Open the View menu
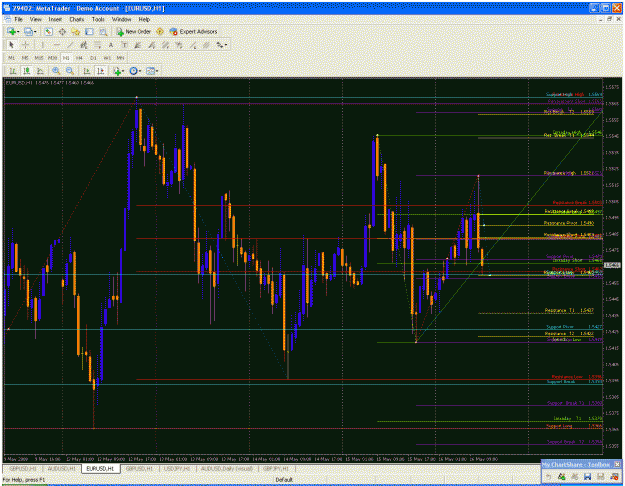 coord(35,19)
